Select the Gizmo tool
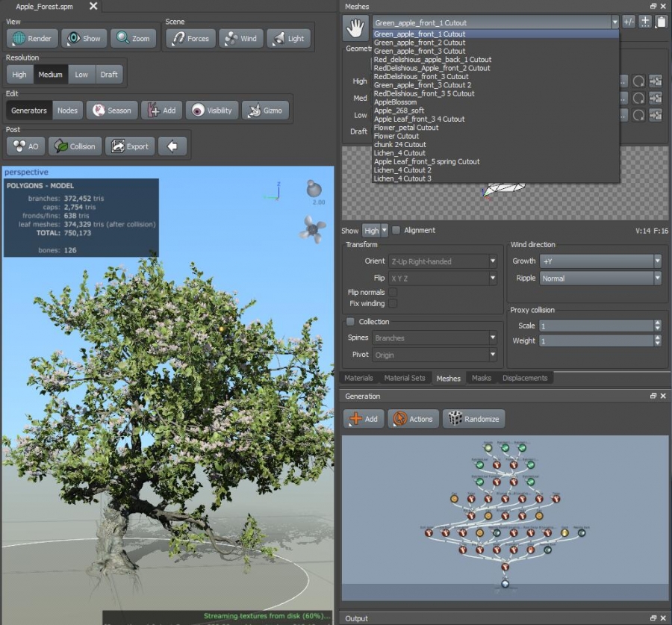Viewport: 672px width, 625px height. click(264, 111)
